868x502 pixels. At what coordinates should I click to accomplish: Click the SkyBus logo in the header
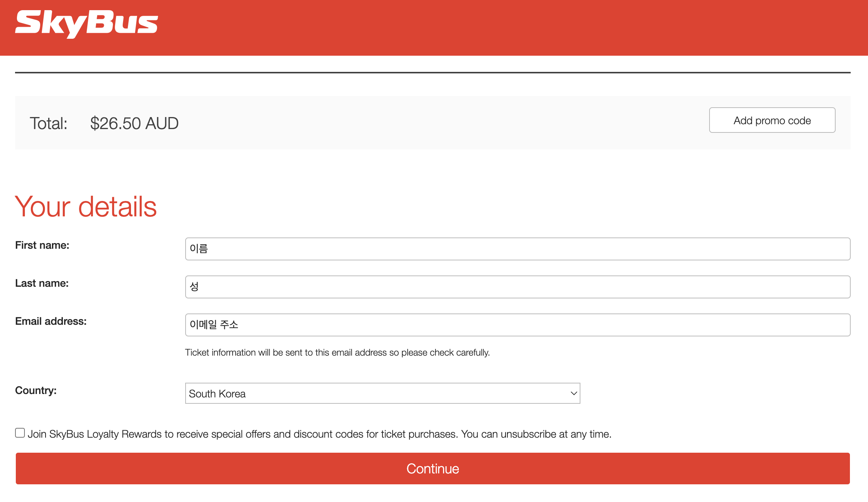(86, 23)
